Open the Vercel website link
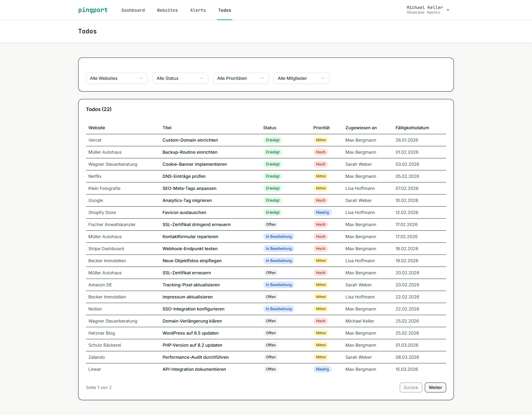 tap(95, 140)
